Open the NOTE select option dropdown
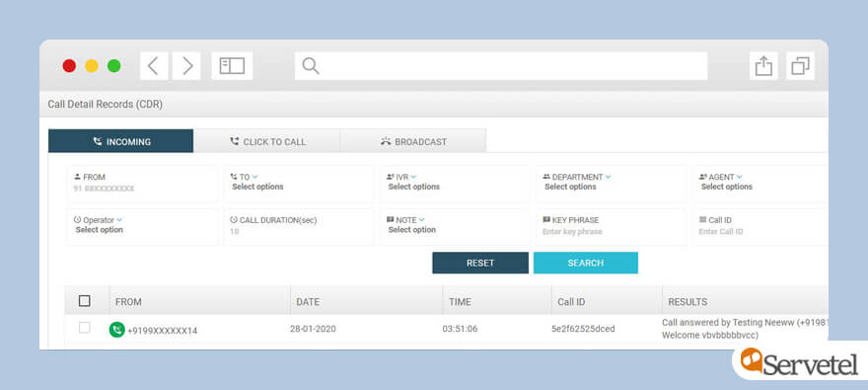 point(455,226)
